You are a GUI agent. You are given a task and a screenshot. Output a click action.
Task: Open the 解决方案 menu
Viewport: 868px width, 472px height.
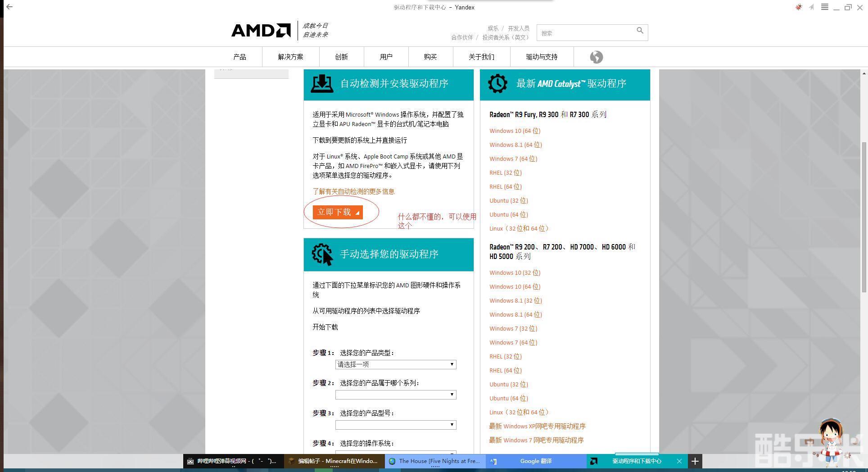click(x=290, y=57)
